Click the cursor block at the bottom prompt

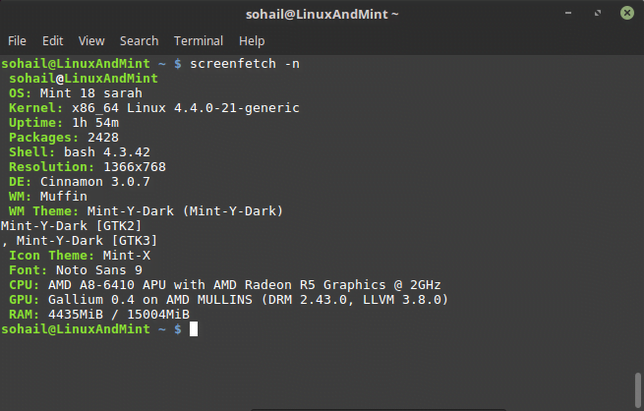click(x=193, y=329)
